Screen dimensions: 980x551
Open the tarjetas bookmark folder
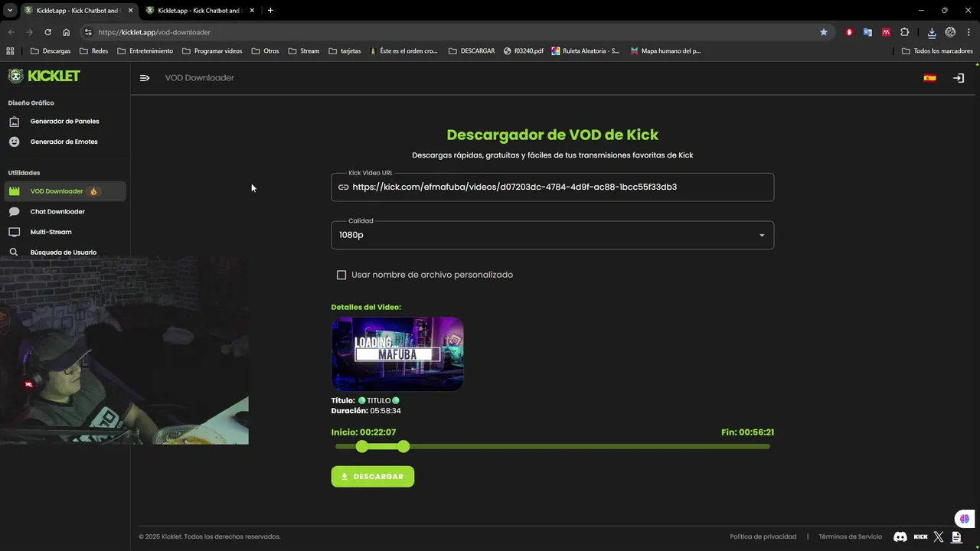tap(345, 51)
